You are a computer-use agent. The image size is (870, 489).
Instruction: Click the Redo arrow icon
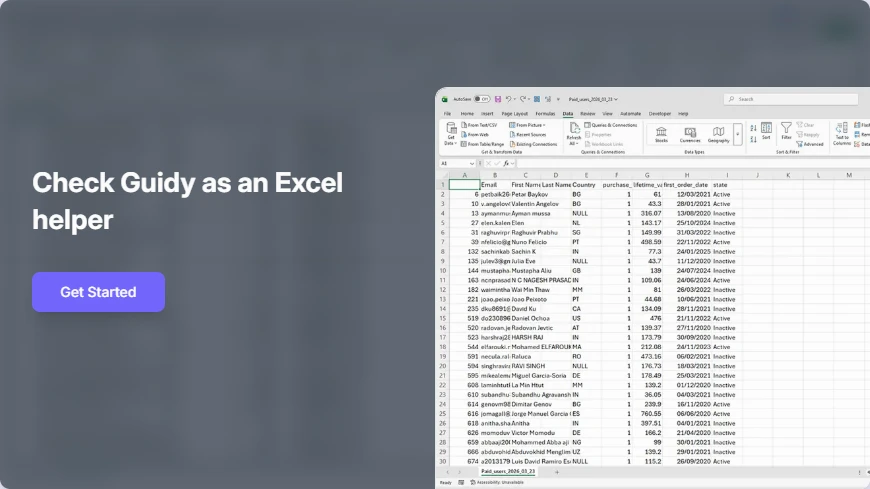pos(522,99)
